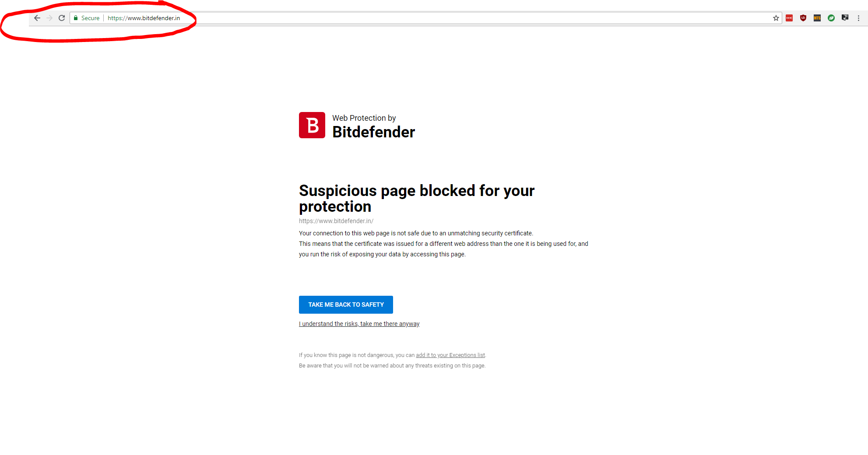Click the browser Forward arrow

[x=49, y=18]
